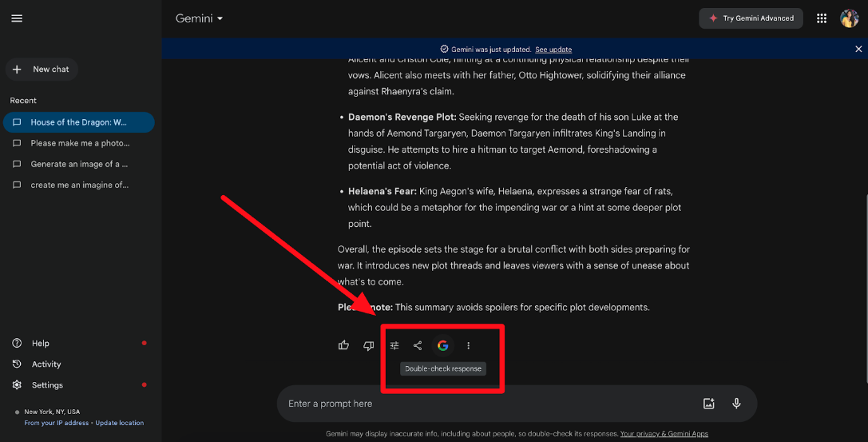Click the Try Gemini Advanced button
This screenshot has height=442, width=868.
pyautogui.click(x=751, y=18)
